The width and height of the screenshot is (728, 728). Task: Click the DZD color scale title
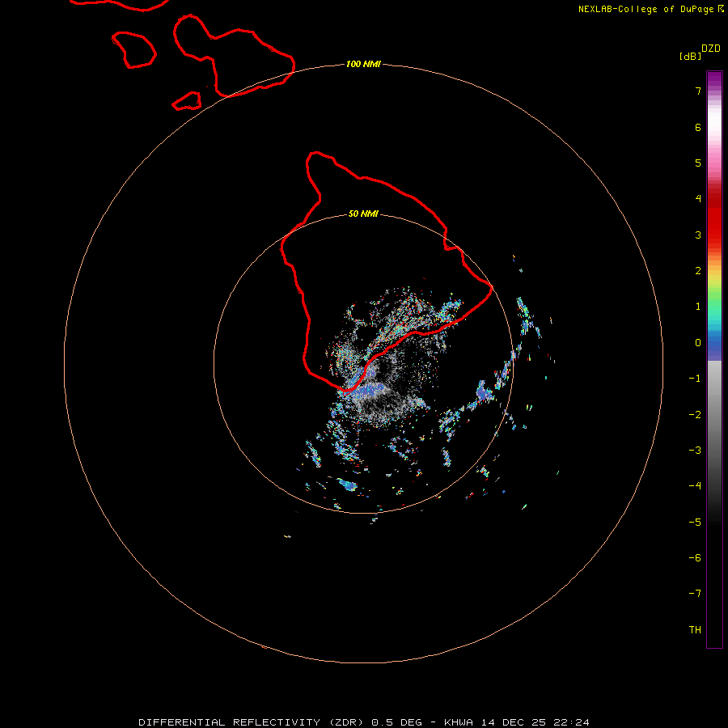click(x=711, y=49)
